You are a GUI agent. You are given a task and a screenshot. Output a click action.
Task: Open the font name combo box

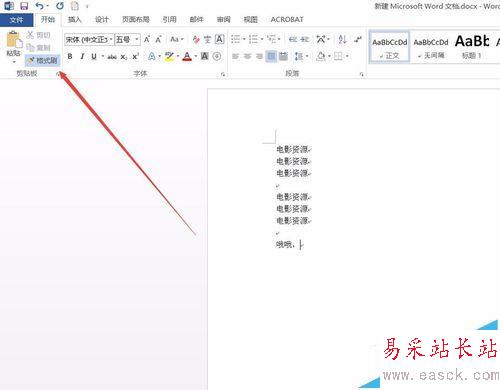(x=89, y=40)
